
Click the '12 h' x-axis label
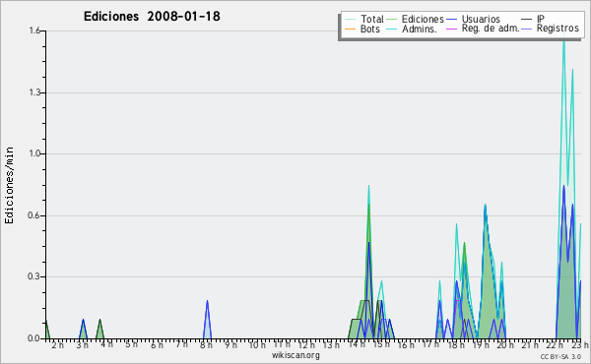(306, 344)
